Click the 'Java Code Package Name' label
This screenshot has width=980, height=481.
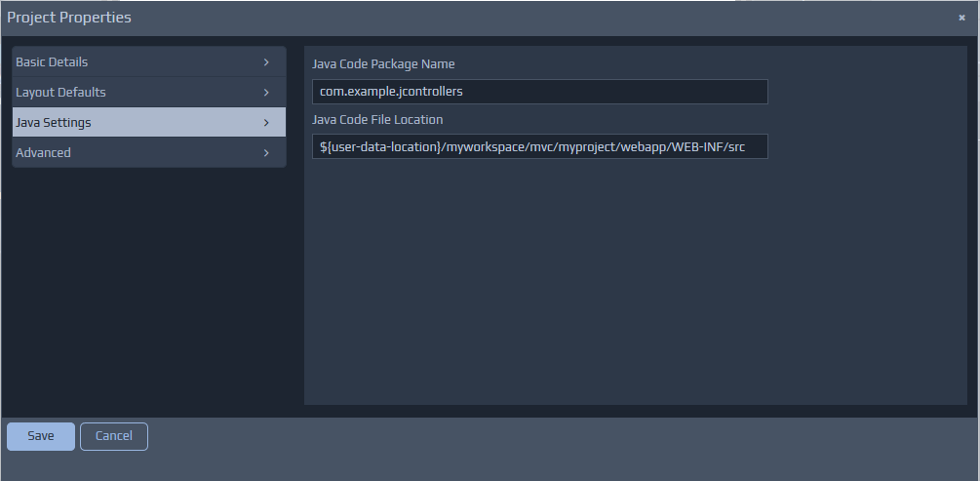[x=383, y=64]
